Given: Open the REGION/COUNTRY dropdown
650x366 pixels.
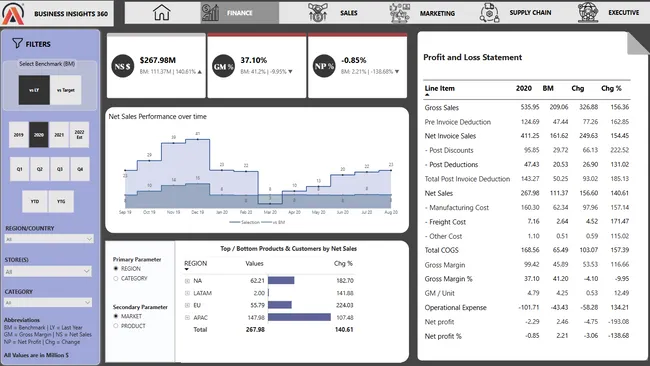Looking at the screenshot, I should click(x=49, y=239).
